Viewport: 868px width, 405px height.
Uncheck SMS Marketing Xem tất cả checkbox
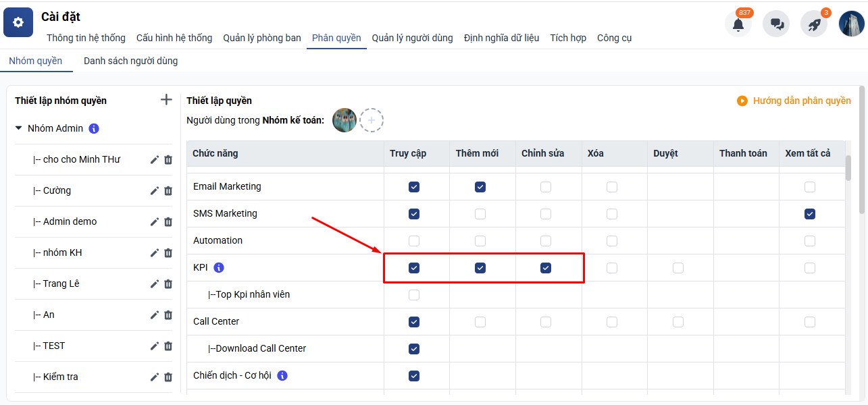pyautogui.click(x=810, y=214)
